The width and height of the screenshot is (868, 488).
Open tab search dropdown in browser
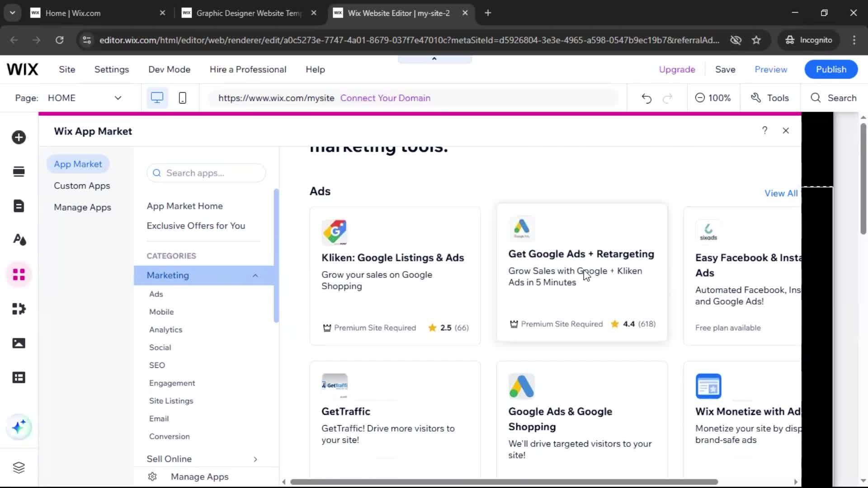click(13, 13)
